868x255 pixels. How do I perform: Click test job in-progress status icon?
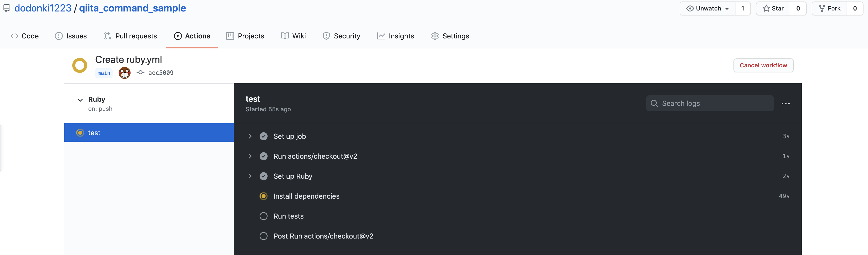point(80,133)
